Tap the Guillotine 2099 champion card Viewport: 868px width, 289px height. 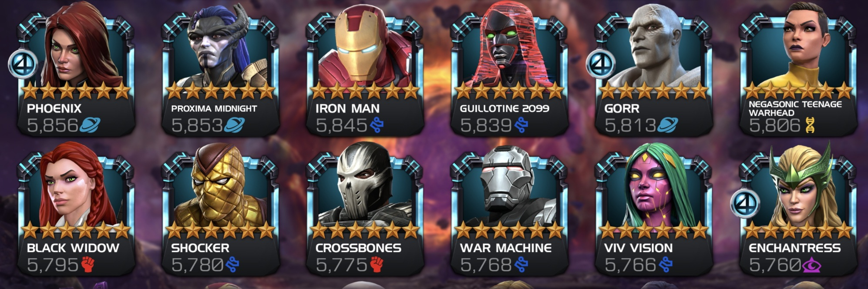point(509,72)
